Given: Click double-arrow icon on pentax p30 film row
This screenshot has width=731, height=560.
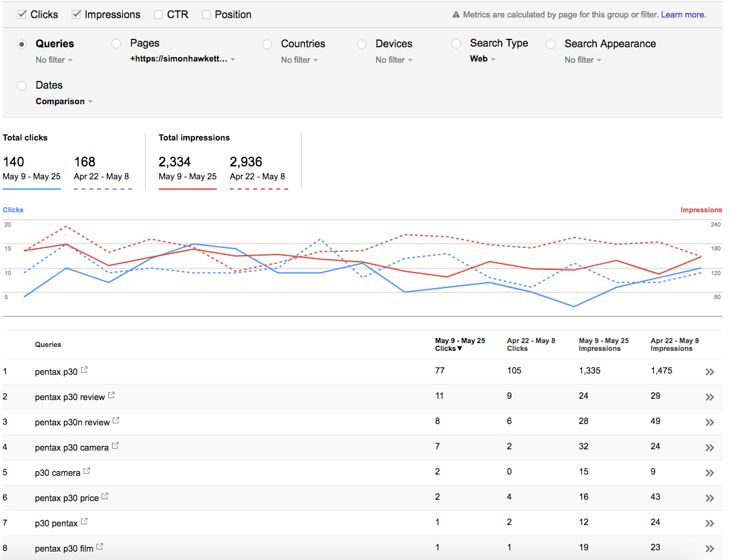Looking at the screenshot, I should [710, 549].
